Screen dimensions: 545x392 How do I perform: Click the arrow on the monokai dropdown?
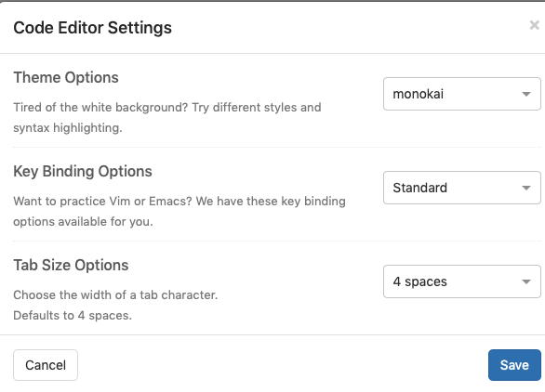click(x=526, y=94)
